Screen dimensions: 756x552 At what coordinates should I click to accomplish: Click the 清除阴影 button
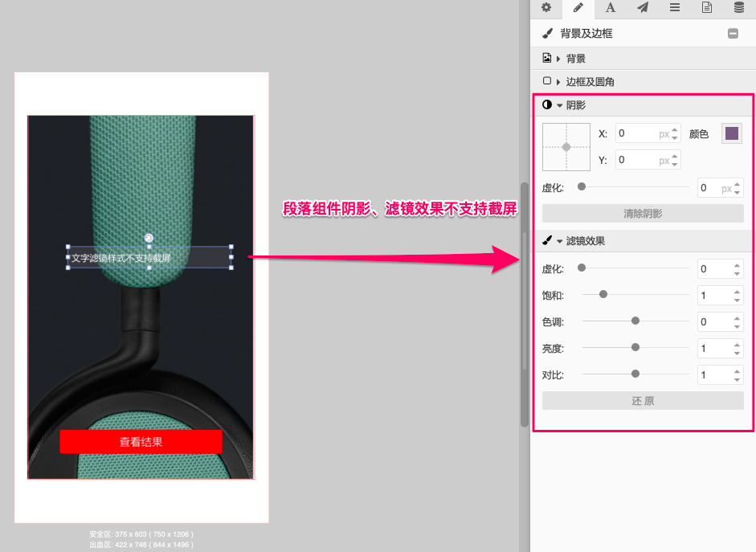click(643, 214)
